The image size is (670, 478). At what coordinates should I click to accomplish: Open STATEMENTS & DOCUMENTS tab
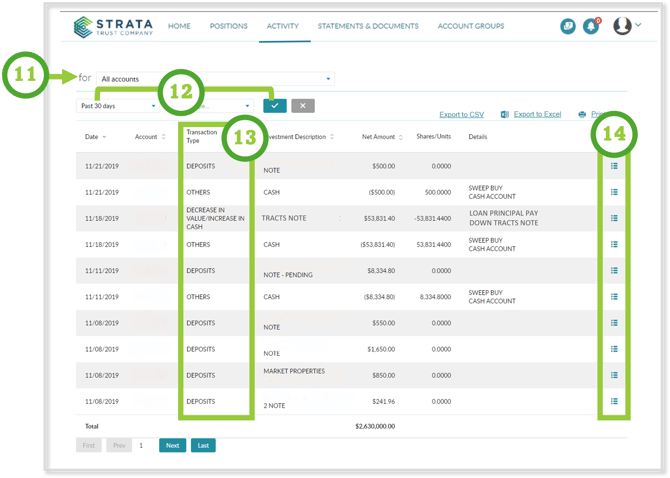368,26
